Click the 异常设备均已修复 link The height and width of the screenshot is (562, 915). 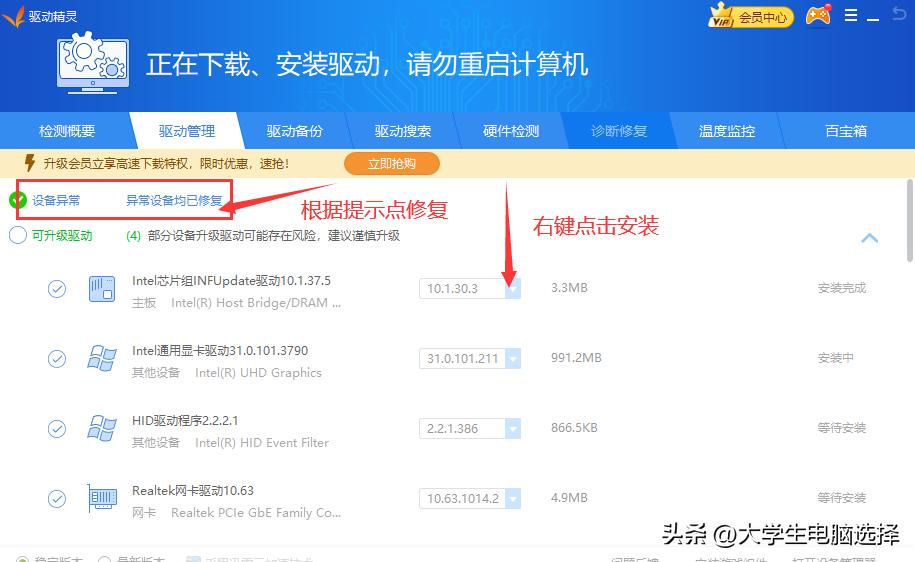(174, 200)
